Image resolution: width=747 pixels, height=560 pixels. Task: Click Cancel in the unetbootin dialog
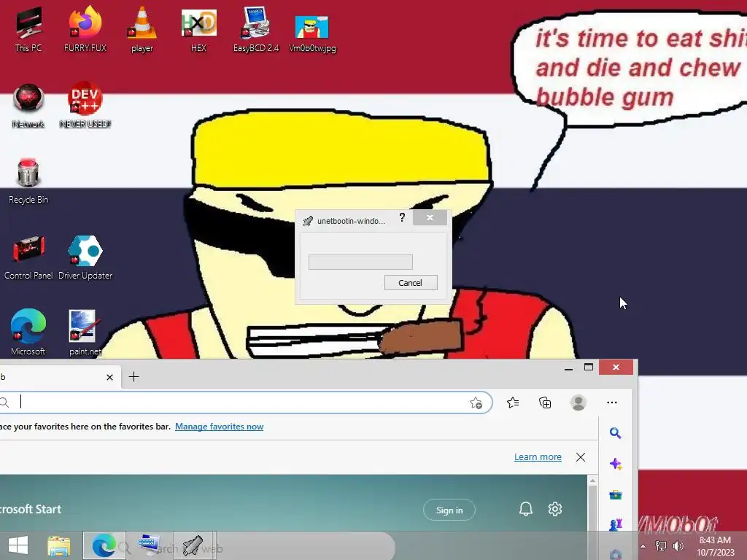pos(411,282)
